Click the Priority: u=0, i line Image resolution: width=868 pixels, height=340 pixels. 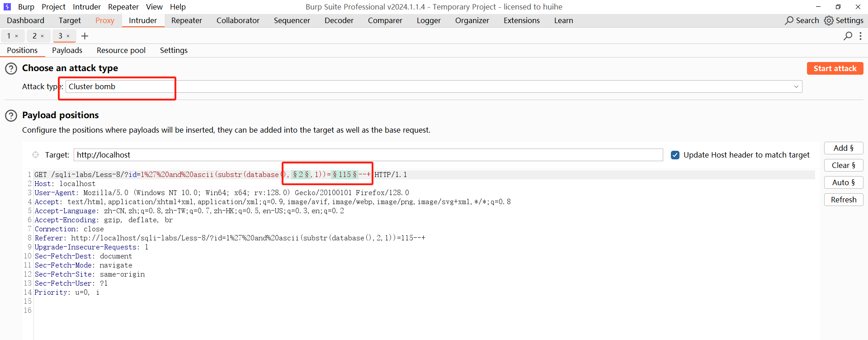[x=67, y=292]
